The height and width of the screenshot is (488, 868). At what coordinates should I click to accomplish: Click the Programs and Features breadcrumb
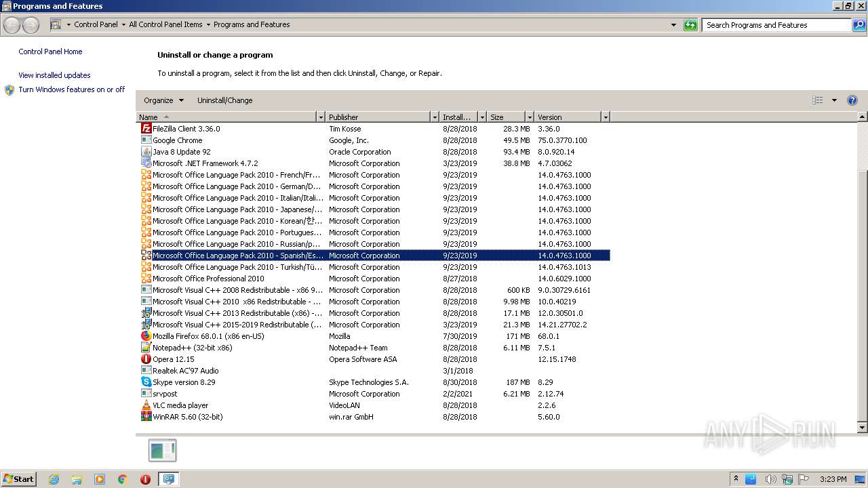tap(252, 24)
